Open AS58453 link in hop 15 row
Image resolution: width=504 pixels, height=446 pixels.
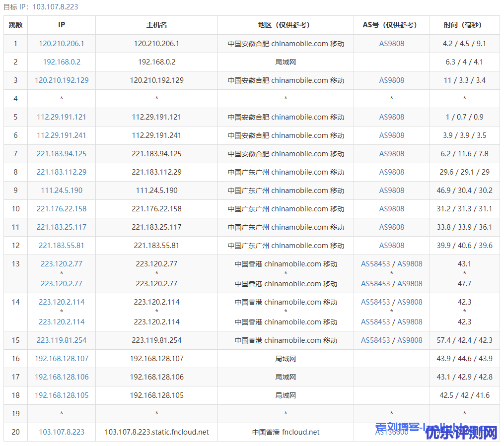(375, 340)
